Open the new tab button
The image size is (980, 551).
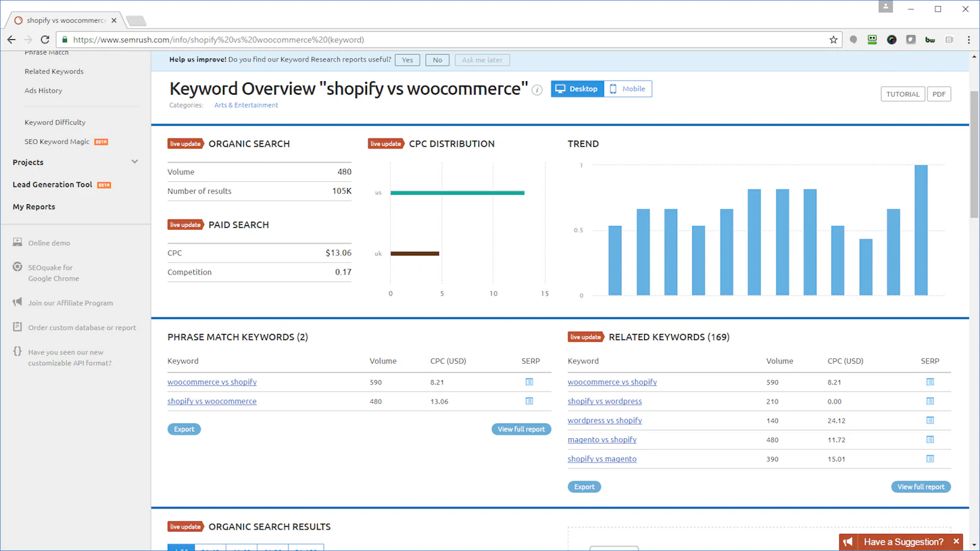point(136,21)
